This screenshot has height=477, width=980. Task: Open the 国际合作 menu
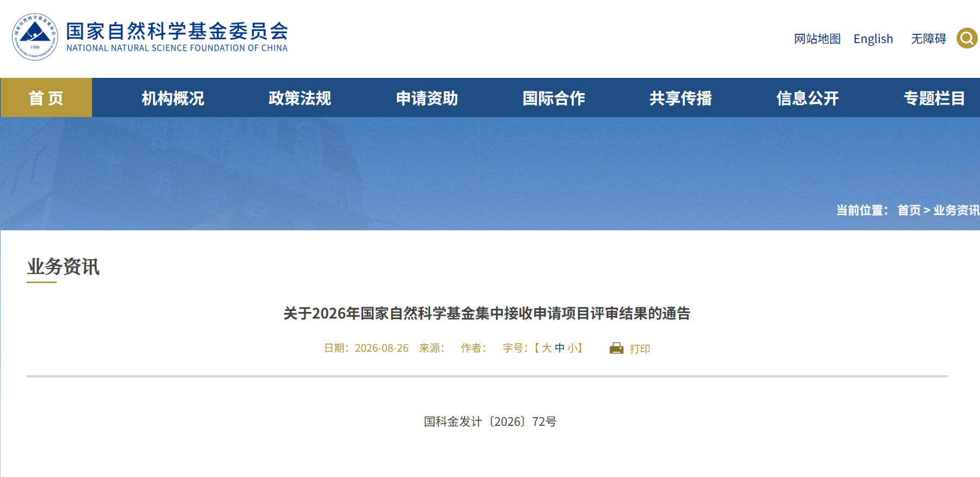click(554, 98)
